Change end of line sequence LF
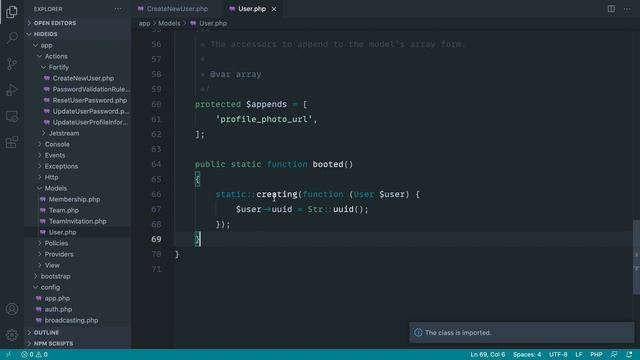Viewport: 640px width, 360px height. tap(578, 354)
